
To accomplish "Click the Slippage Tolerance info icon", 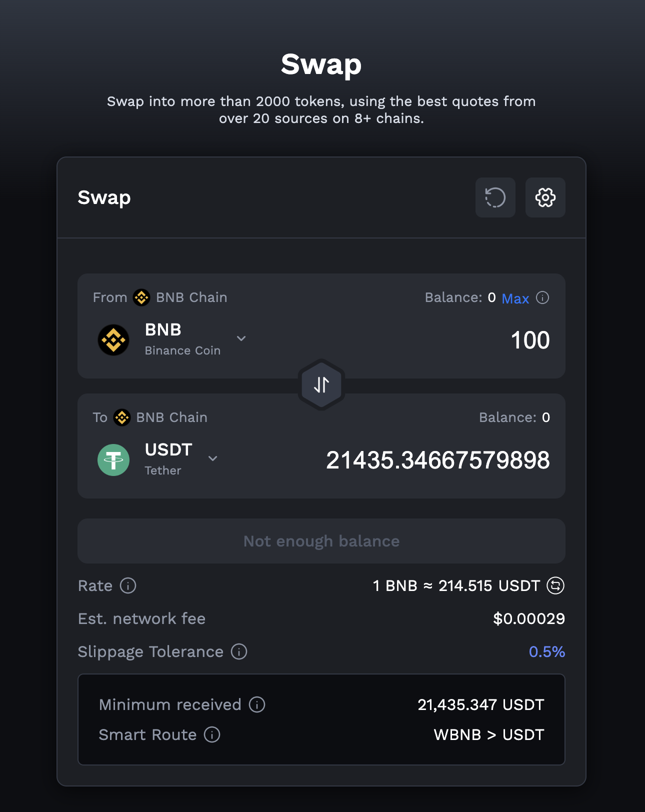I will click(239, 651).
